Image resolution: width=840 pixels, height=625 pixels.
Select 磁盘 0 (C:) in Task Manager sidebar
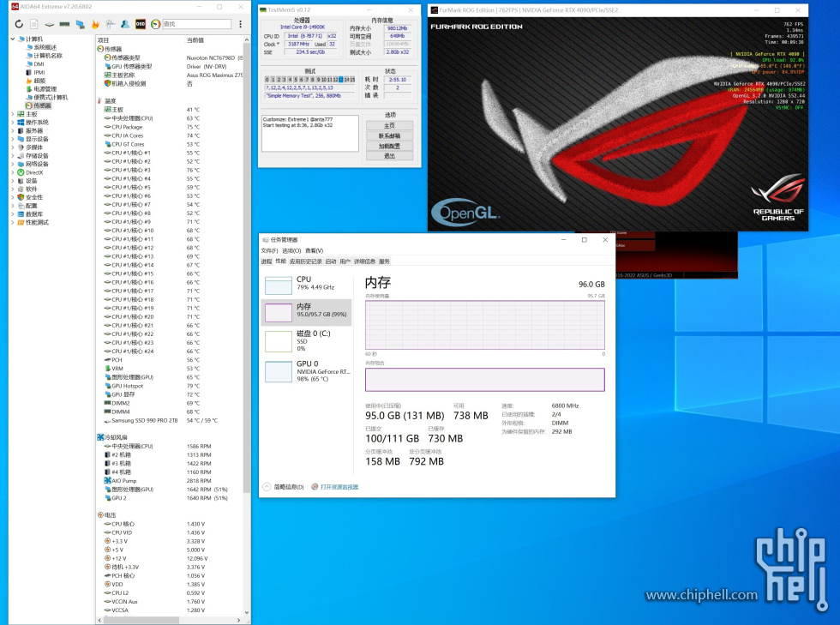(307, 341)
